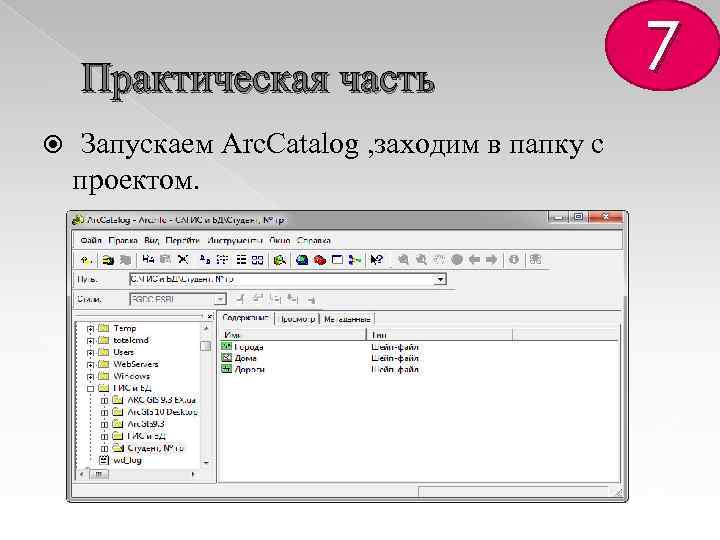Screen dimensions: 720x540
Task: Launch ArcMap from the toolbar
Action: pos(280,260)
